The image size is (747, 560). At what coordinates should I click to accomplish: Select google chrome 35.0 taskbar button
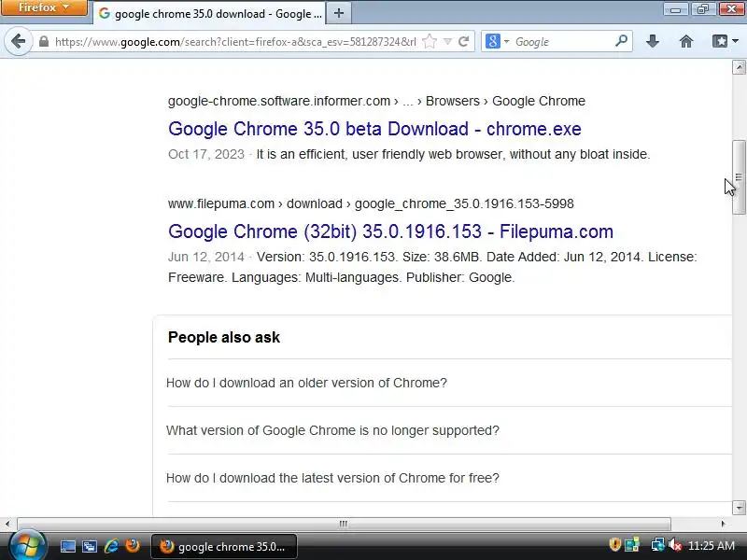point(224,547)
